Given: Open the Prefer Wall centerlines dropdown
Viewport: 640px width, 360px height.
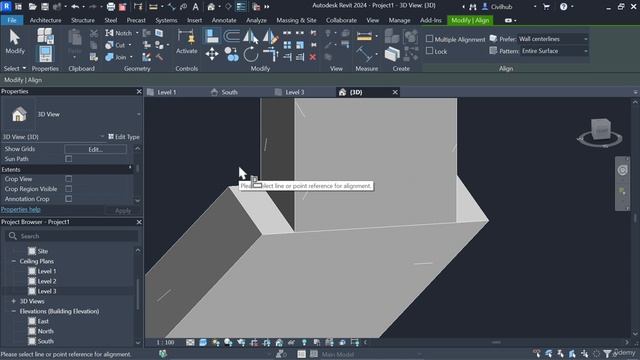Looking at the screenshot, I should click(x=553, y=39).
